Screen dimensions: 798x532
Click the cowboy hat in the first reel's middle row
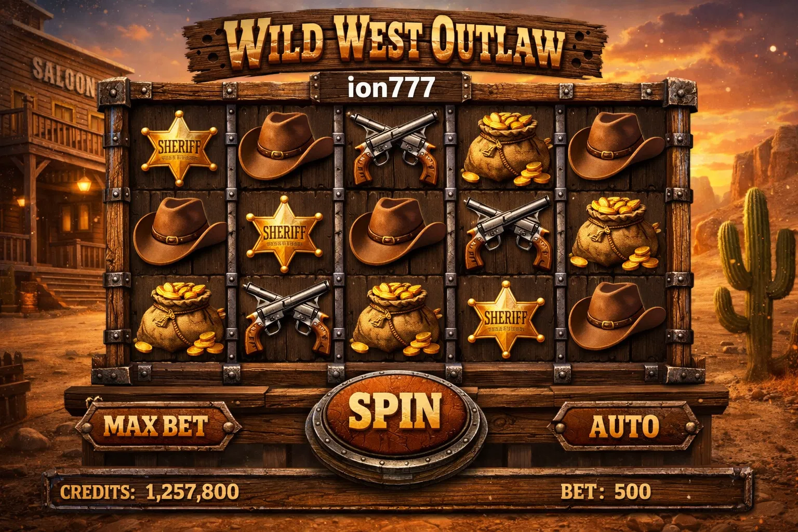coord(180,231)
